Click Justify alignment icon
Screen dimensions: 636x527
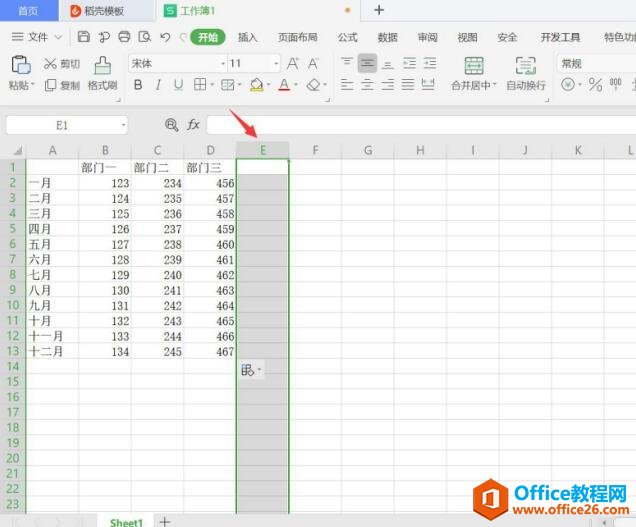tap(408, 84)
